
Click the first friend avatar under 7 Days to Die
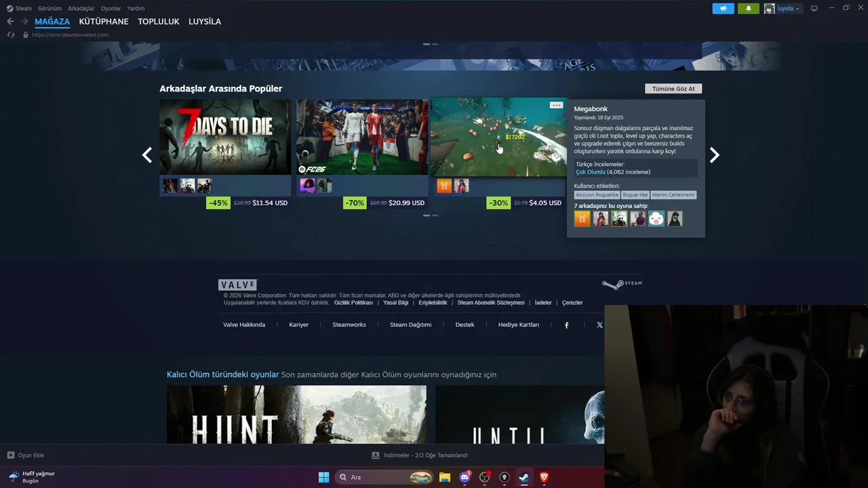(170, 186)
